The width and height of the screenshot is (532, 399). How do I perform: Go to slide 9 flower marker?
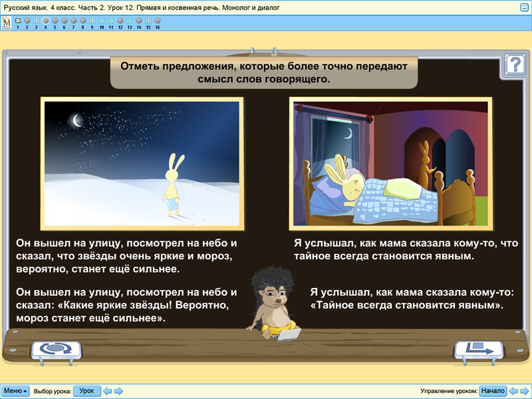(x=92, y=21)
